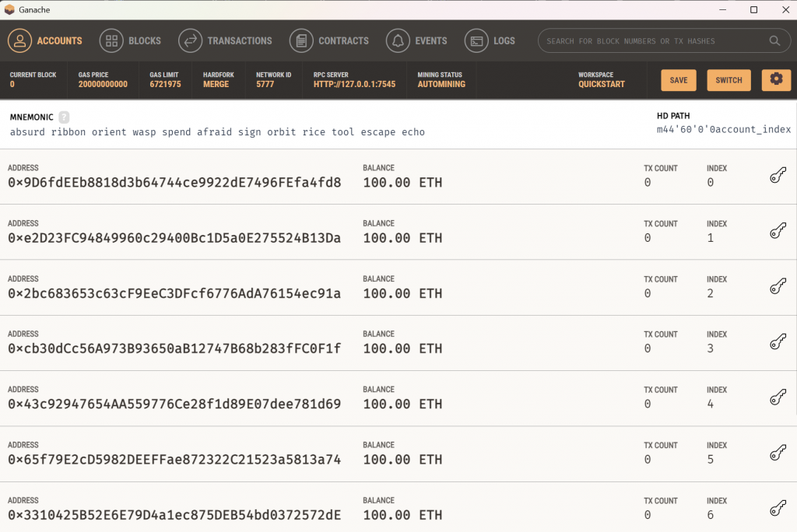Click the mnemonic phrase text
797x532 pixels.
[218, 132]
